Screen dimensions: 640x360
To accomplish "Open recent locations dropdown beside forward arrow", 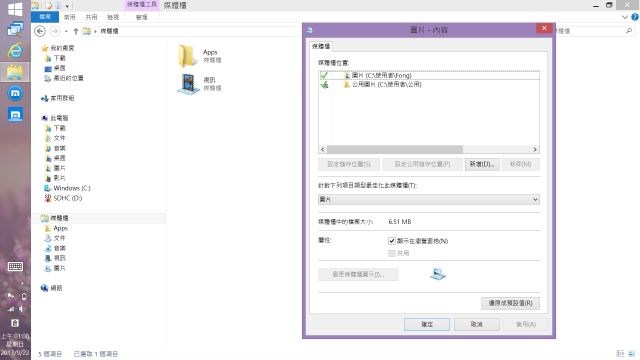I will (66, 31).
